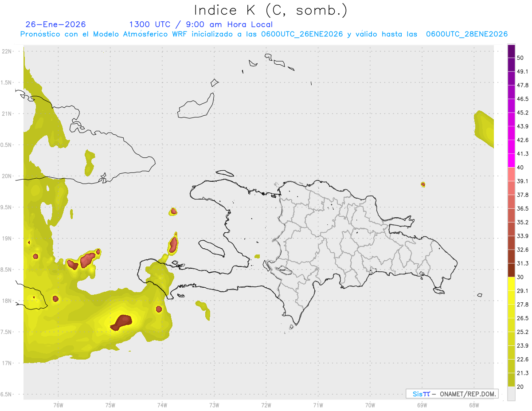
Task: Click the "0600UTC_28ENE2026" valid-until time text
Action: [x=467, y=34]
